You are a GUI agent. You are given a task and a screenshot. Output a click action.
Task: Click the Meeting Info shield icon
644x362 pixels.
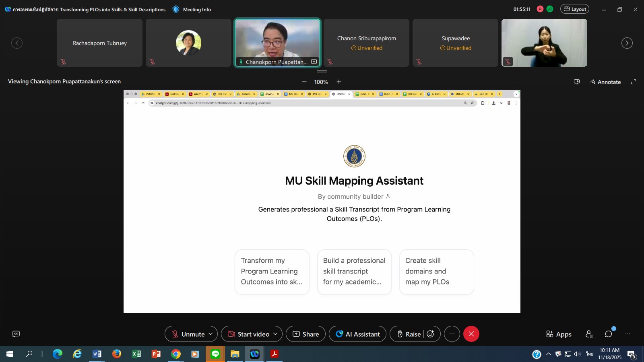click(x=176, y=9)
